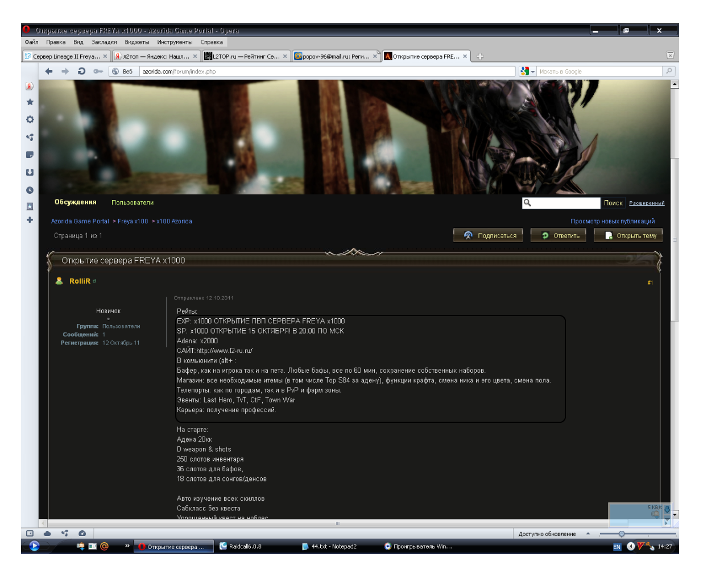The image size is (728, 582).
Task: Switch to the Сервер Lineage II Freya tab
Action: [x=65, y=56]
